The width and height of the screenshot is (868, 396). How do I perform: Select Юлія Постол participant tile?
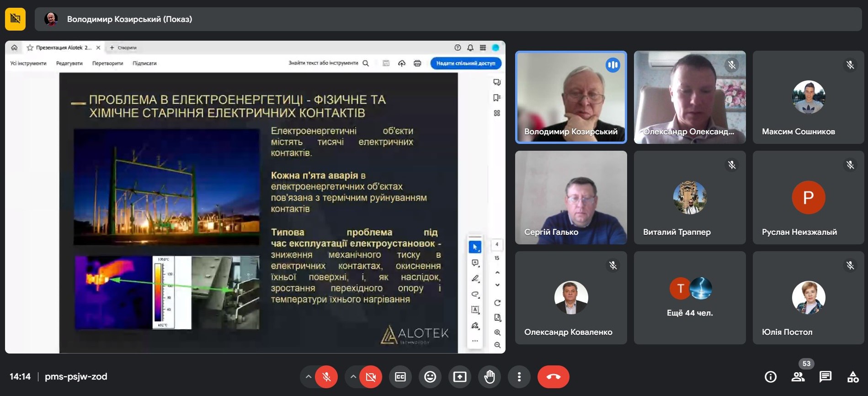[x=809, y=298]
